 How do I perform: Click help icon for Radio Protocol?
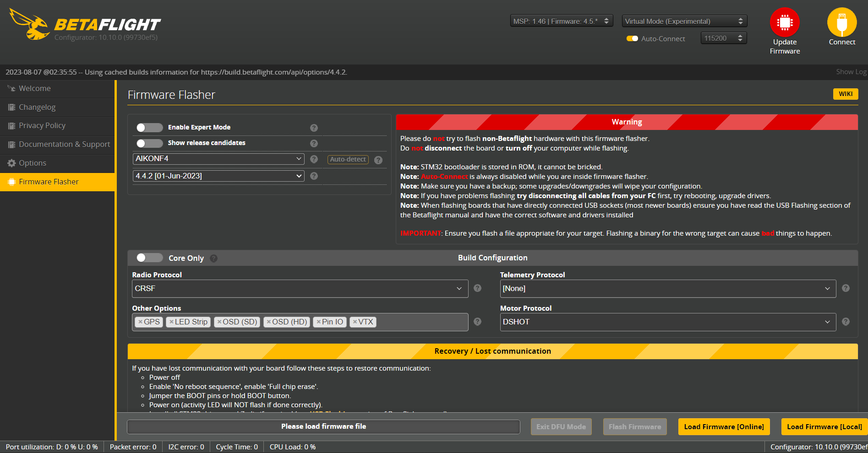477,288
